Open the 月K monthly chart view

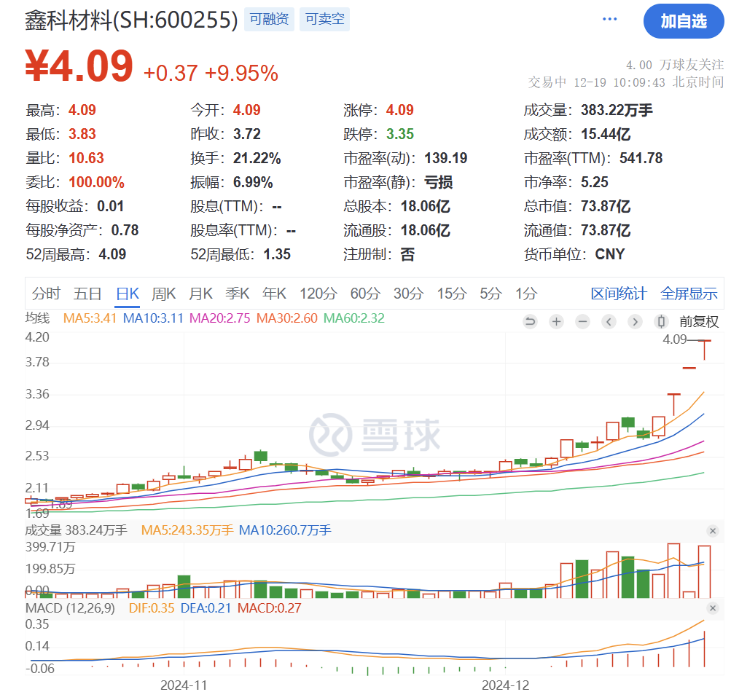200,293
